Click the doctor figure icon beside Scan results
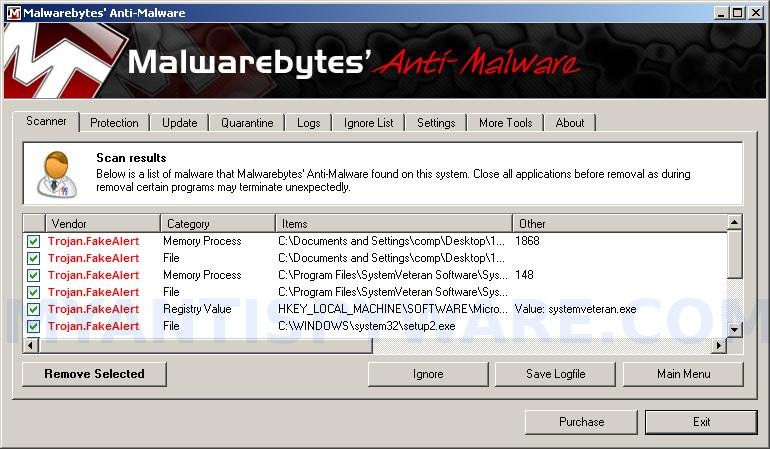 click(57, 175)
